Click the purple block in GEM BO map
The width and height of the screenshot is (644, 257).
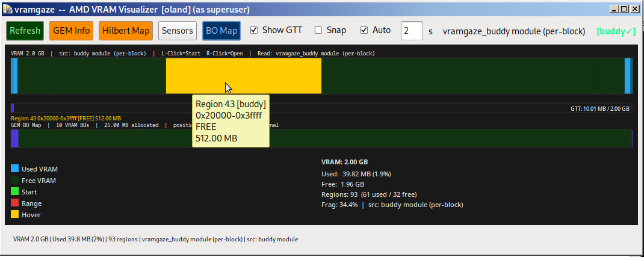[x=14, y=138]
